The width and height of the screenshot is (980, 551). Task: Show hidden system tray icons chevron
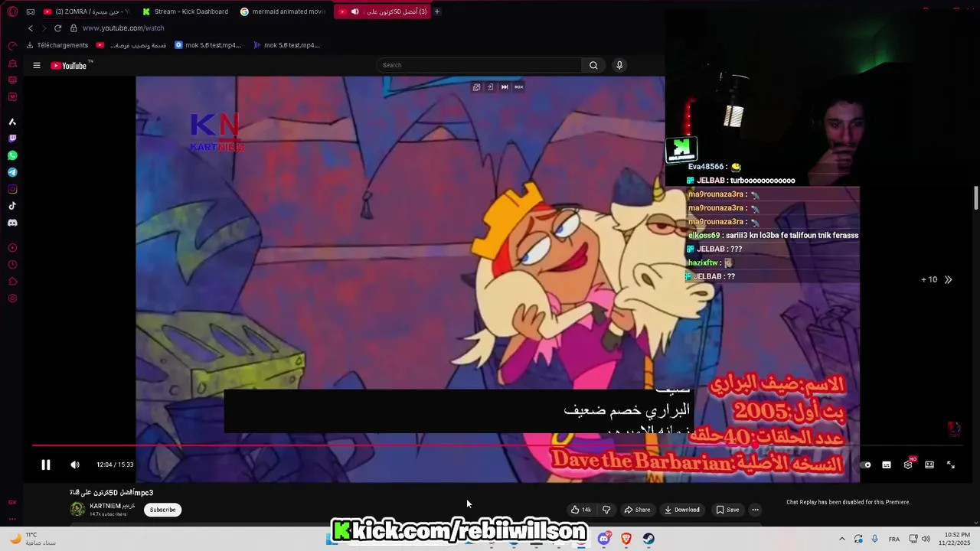click(x=841, y=539)
